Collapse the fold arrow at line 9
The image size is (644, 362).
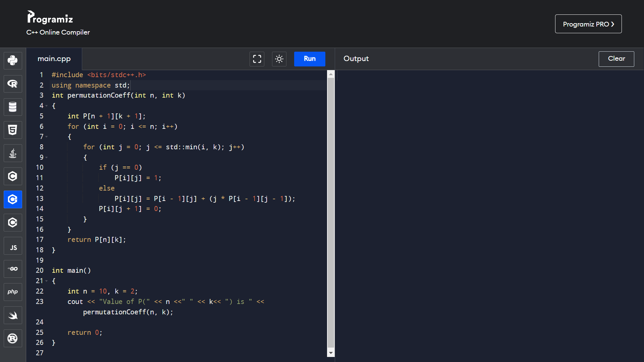[x=47, y=157]
